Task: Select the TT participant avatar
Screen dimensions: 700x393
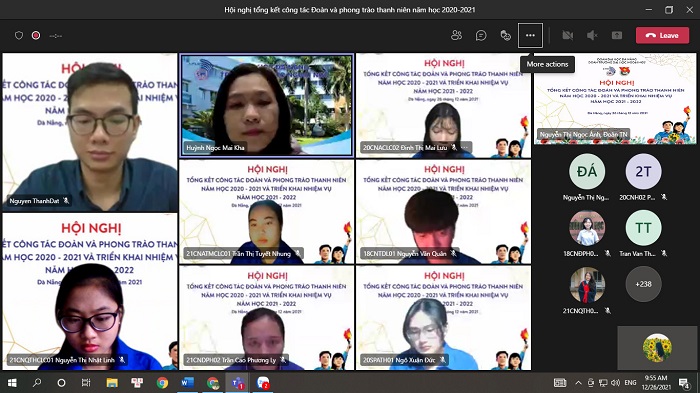Action: coord(643,228)
